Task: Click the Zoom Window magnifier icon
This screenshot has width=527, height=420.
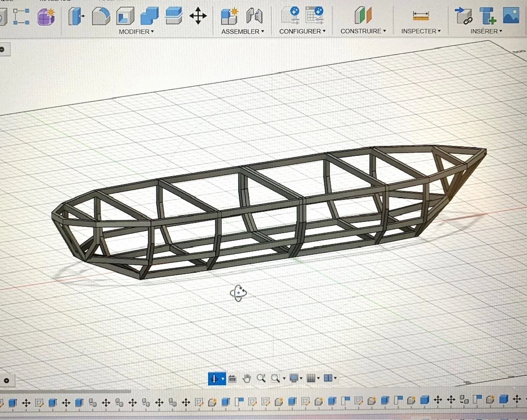Action: tap(275, 378)
